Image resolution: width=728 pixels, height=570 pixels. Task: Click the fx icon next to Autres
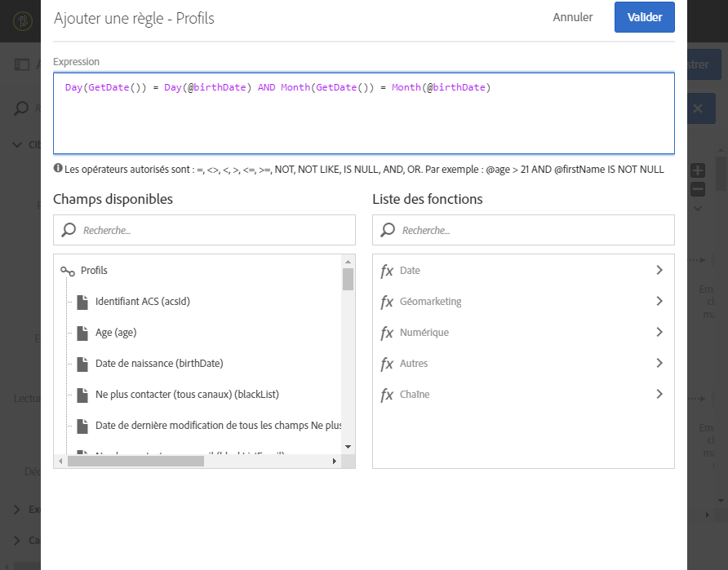tap(387, 364)
